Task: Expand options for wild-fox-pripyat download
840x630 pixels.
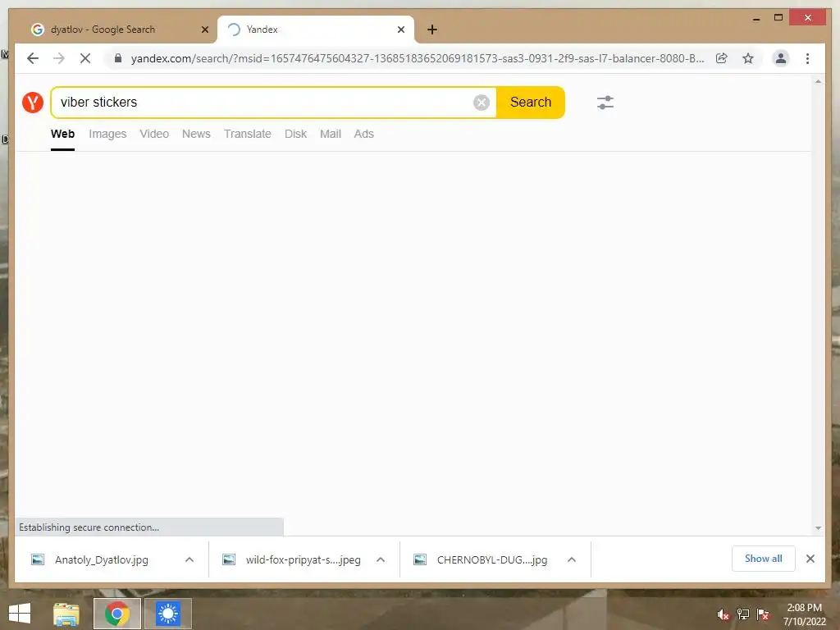Action: click(381, 559)
